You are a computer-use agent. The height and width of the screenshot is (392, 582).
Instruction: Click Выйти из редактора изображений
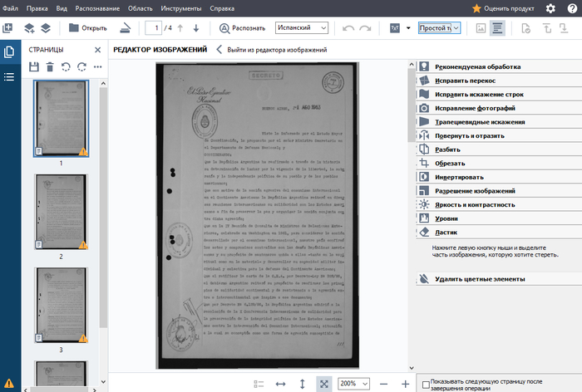pos(271,50)
